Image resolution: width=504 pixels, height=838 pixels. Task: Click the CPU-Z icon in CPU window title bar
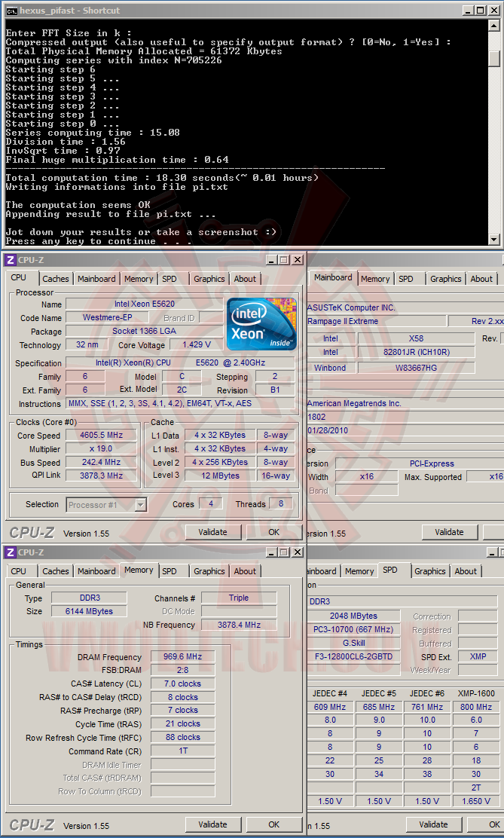point(10,260)
